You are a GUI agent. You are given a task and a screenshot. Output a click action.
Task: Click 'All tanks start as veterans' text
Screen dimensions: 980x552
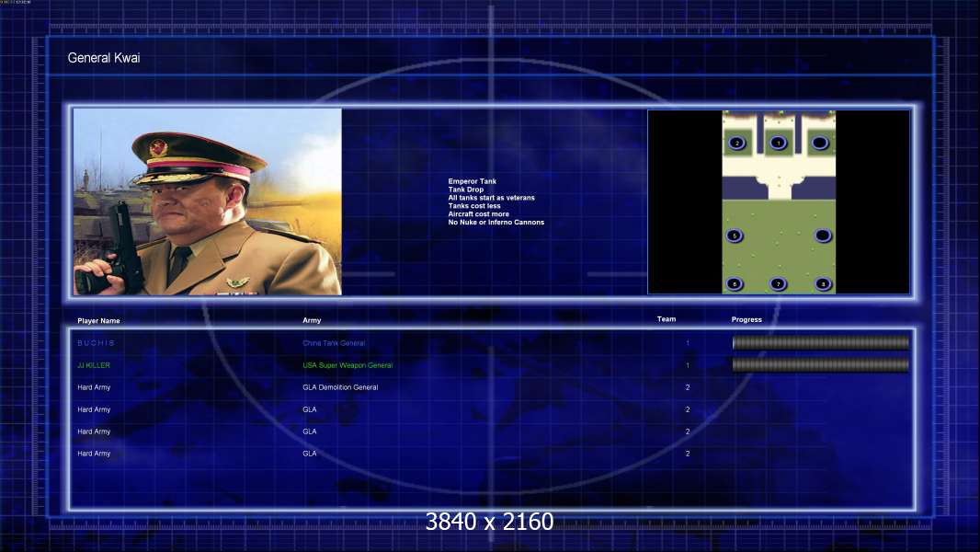click(491, 198)
